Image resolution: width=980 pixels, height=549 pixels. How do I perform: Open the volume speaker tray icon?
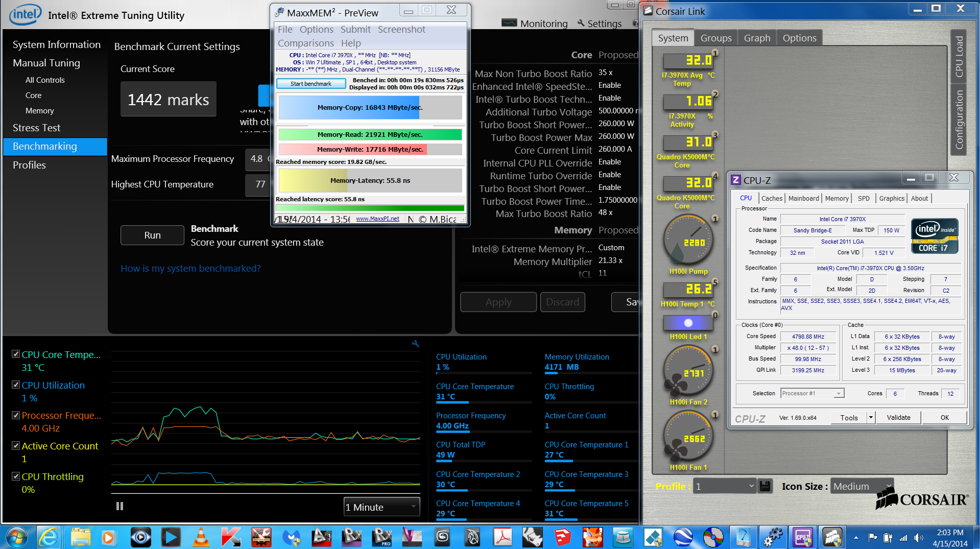(919, 537)
